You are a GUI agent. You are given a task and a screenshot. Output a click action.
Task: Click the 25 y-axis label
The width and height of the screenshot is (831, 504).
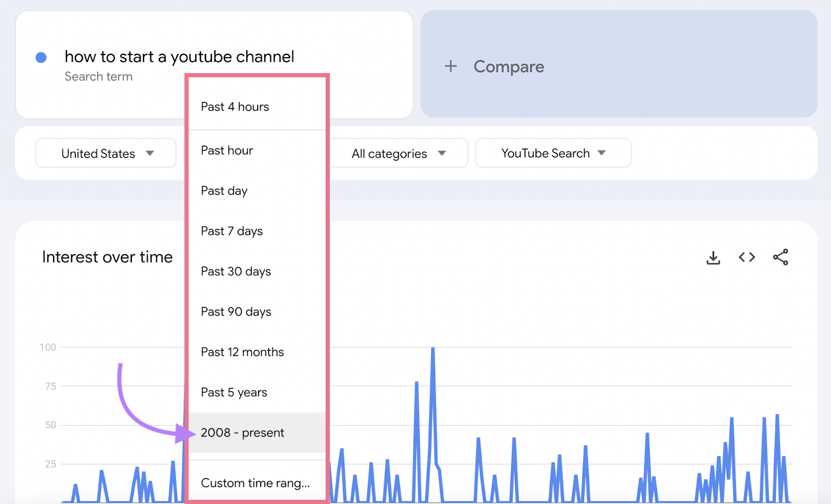click(x=50, y=464)
